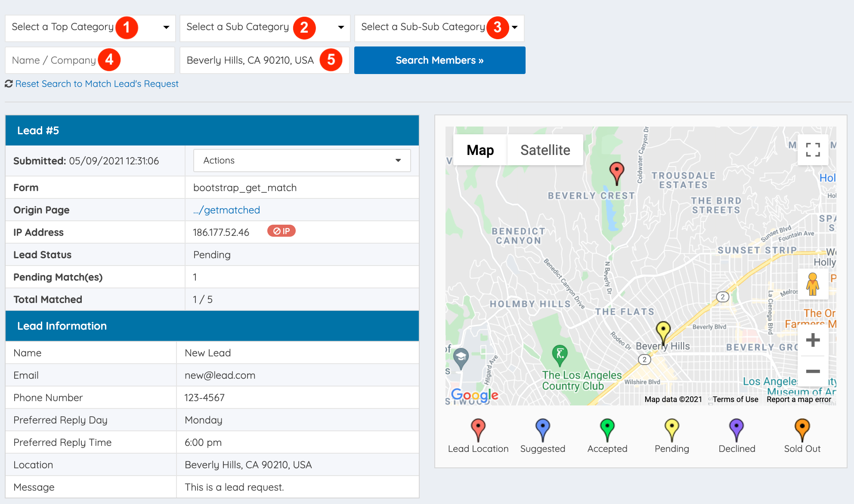Open Street View with the pegman icon
This screenshot has width=854, height=504.
(813, 284)
